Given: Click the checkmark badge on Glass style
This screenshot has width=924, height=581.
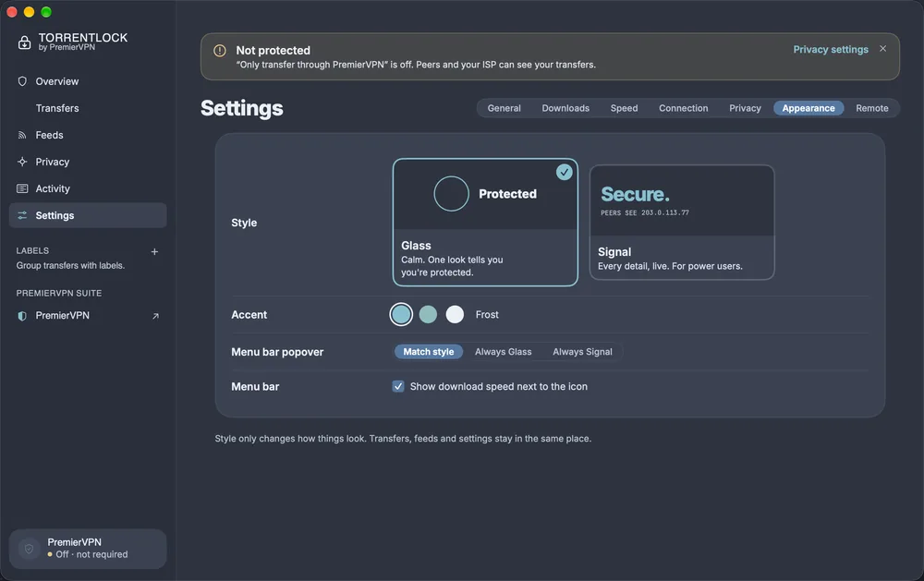Looking at the screenshot, I should (564, 172).
